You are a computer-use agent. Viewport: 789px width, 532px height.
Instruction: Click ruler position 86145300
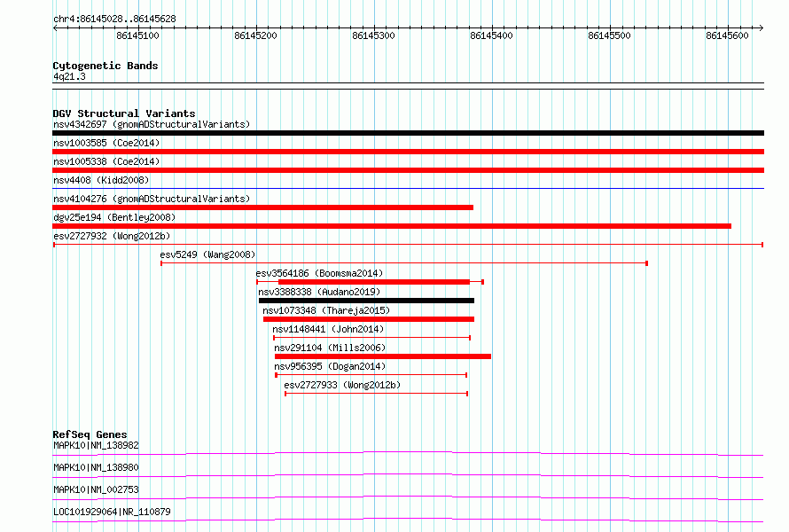point(373,35)
